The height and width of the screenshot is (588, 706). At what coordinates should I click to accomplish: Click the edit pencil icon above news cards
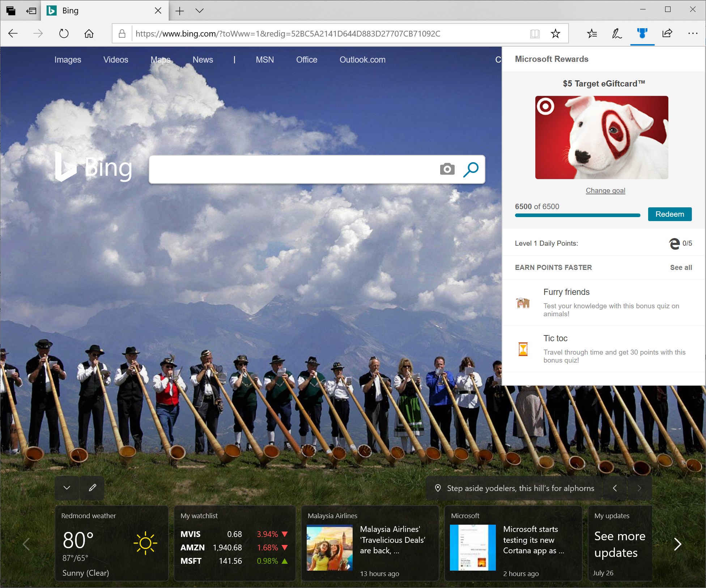[92, 488]
